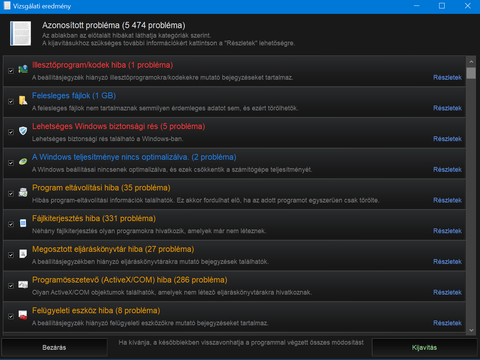The height and width of the screenshot is (360, 480).
Task: Open Részletek for Illesztőprogram/kodek hiba
Action: tap(447, 77)
